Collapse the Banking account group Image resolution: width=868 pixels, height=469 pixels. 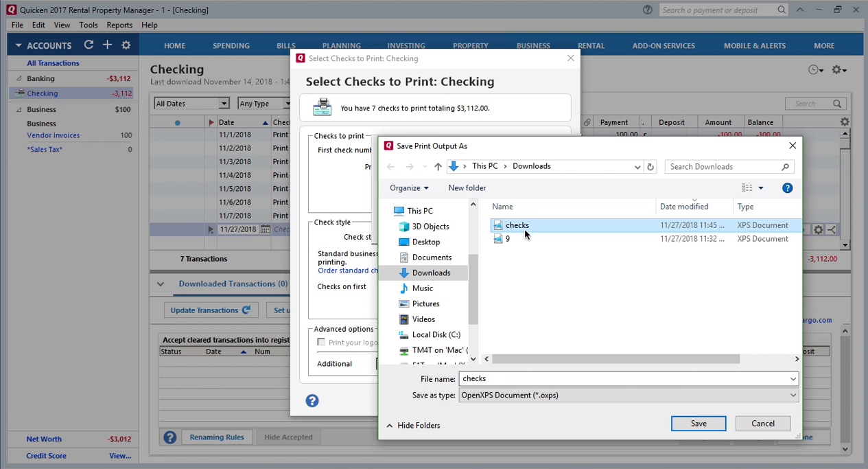(19, 79)
